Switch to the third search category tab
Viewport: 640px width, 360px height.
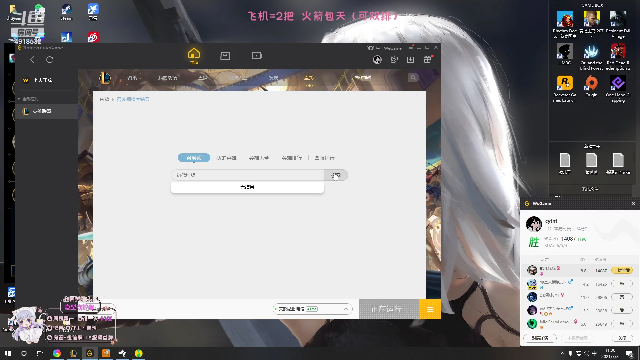(x=259, y=158)
